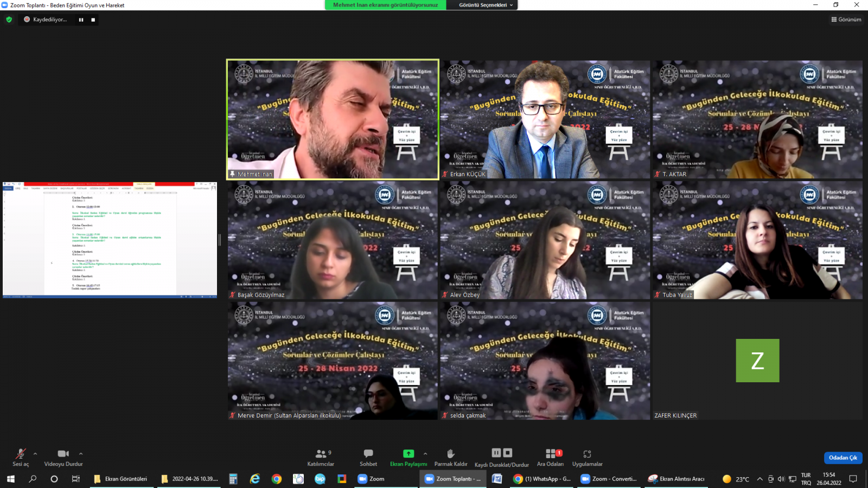Image resolution: width=868 pixels, height=488 pixels.
Task: Open Ekran Görüntüleri folder in taskbar
Action: coord(120,479)
